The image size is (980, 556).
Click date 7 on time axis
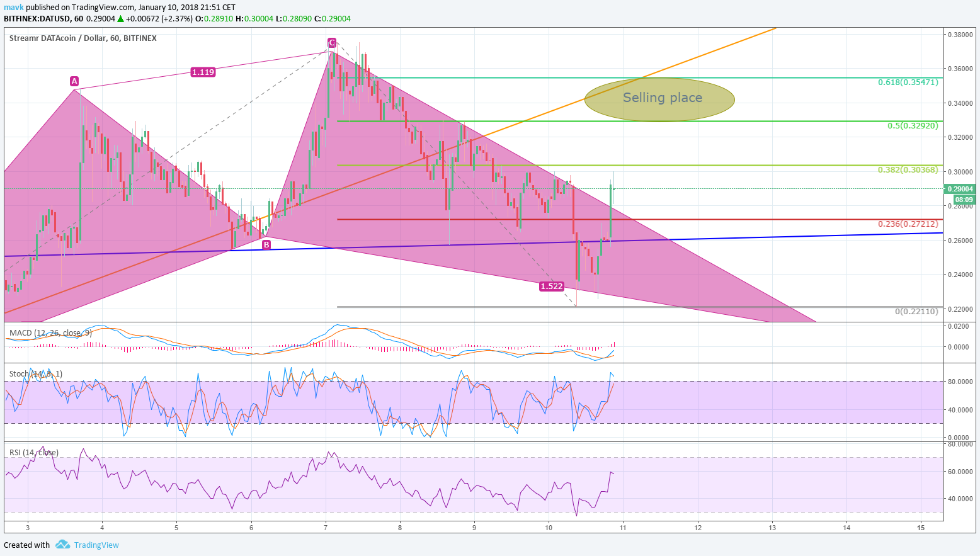point(326,528)
